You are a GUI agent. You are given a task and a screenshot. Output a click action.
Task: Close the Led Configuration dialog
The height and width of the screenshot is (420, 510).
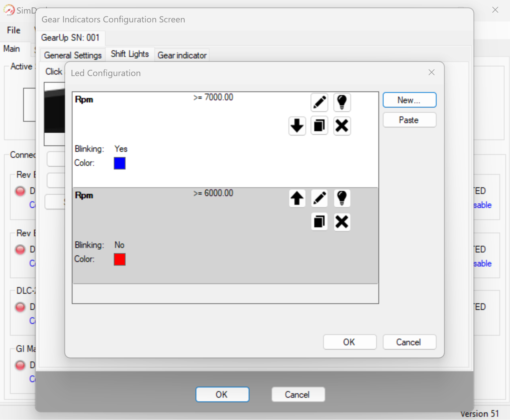point(431,73)
